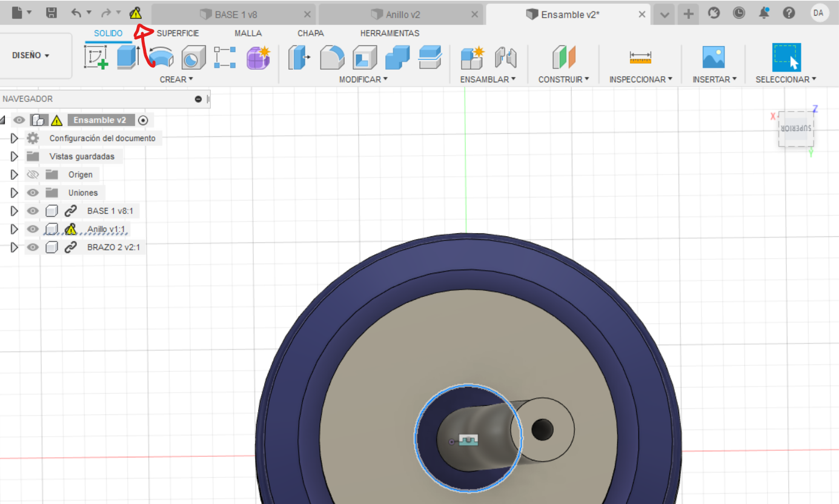Select the Offset Face tool

pos(430,58)
